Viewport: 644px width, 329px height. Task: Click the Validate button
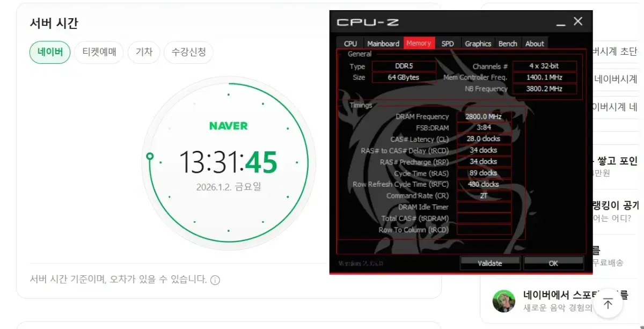[x=490, y=263]
